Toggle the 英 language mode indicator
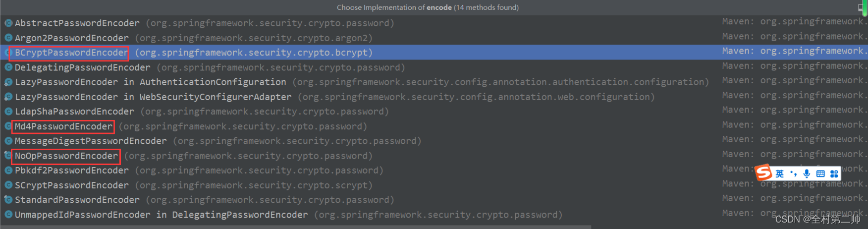The width and height of the screenshot is (868, 229). point(780,173)
